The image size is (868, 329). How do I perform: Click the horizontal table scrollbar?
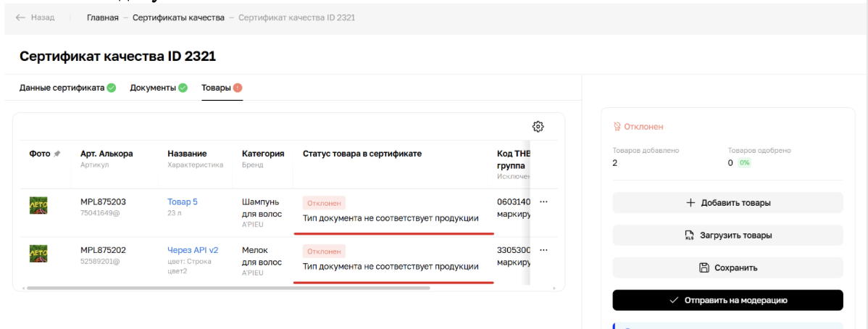pos(228,288)
